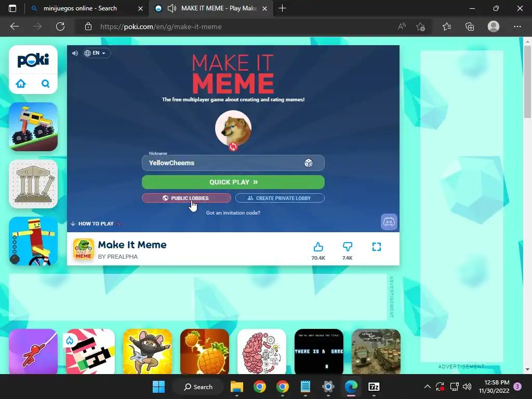
Task: Like the game with the thumbs-up icon
Action: pyautogui.click(x=318, y=247)
